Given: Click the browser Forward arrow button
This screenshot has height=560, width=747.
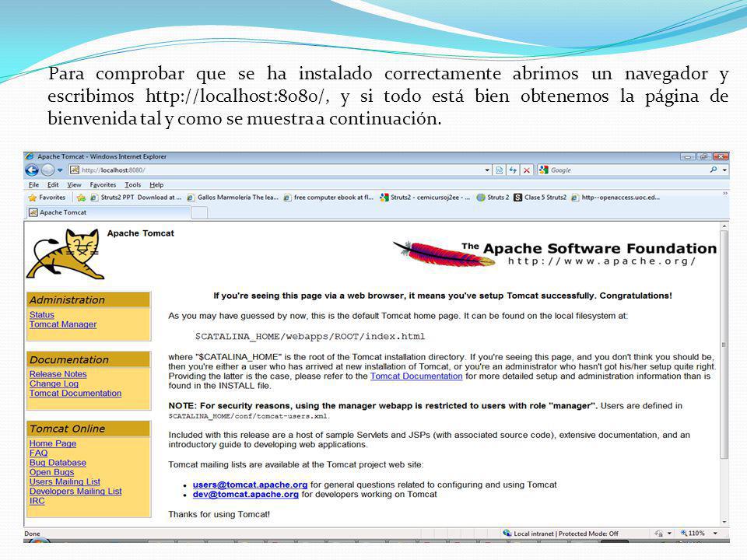Looking at the screenshot, I should click(47, 170).
